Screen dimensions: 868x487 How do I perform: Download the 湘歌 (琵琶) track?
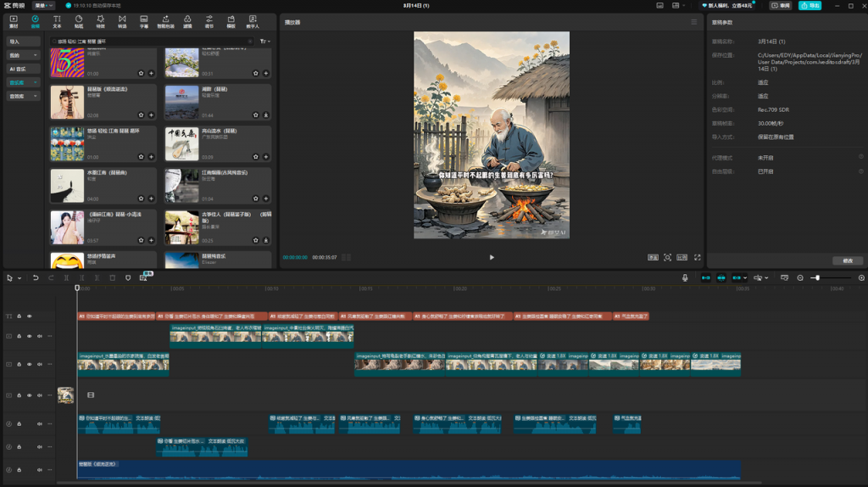pyautogui.click(x=265, y=115)
